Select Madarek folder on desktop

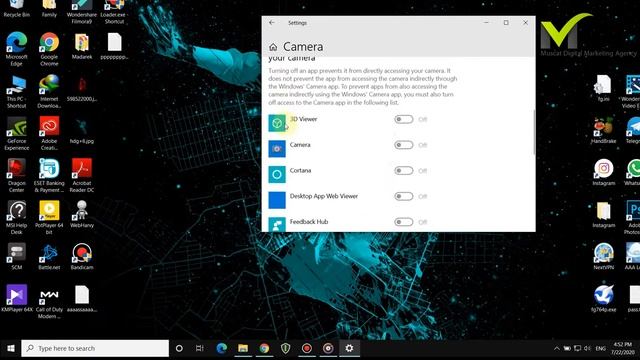[x=82, y=46]
